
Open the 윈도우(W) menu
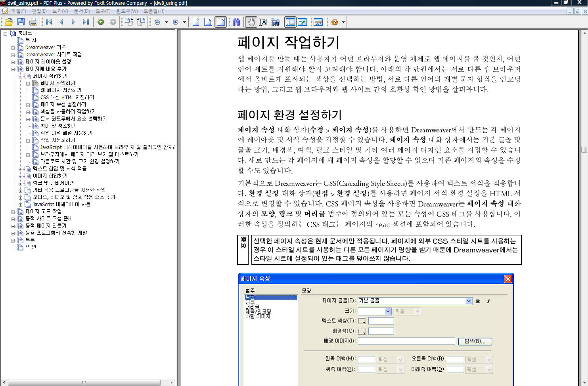coord(127,11)
